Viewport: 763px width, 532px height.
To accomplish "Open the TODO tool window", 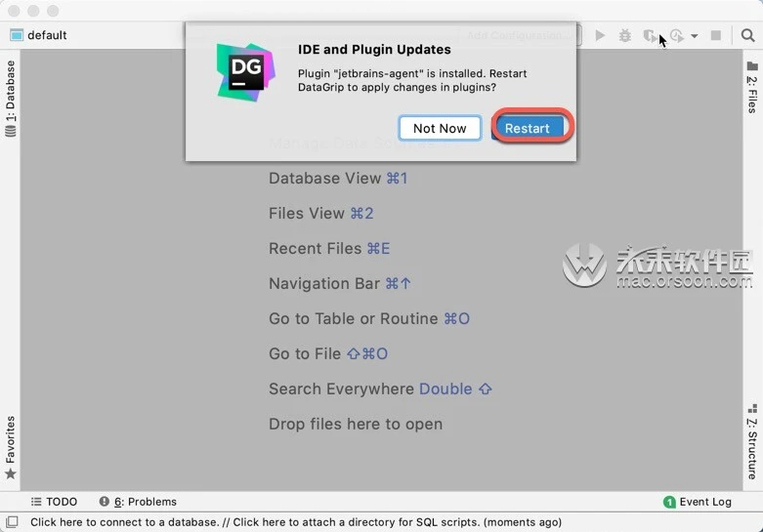I will tap(54, 502).
